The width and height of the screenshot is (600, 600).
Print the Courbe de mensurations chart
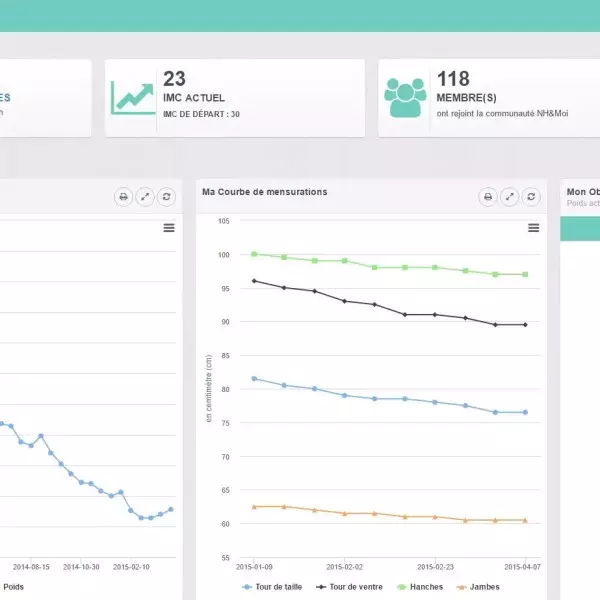(488, 197)
